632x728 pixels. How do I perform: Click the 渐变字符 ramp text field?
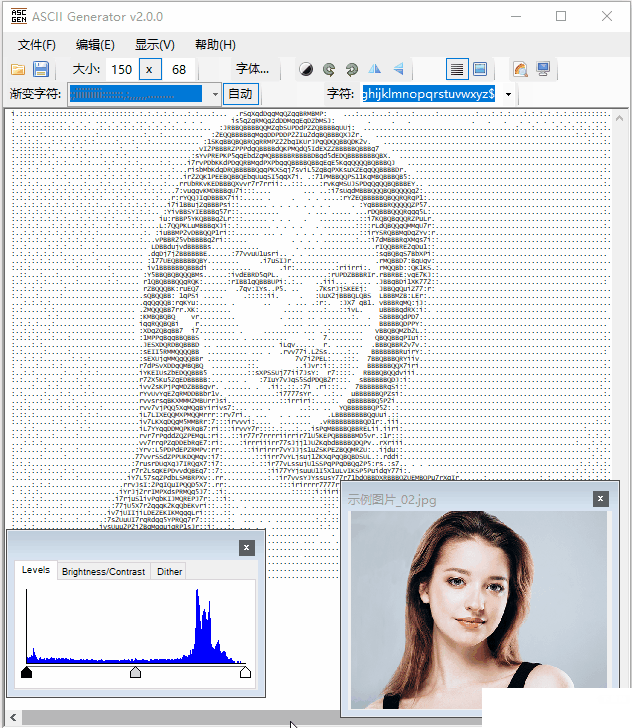[x=138, y=94]
